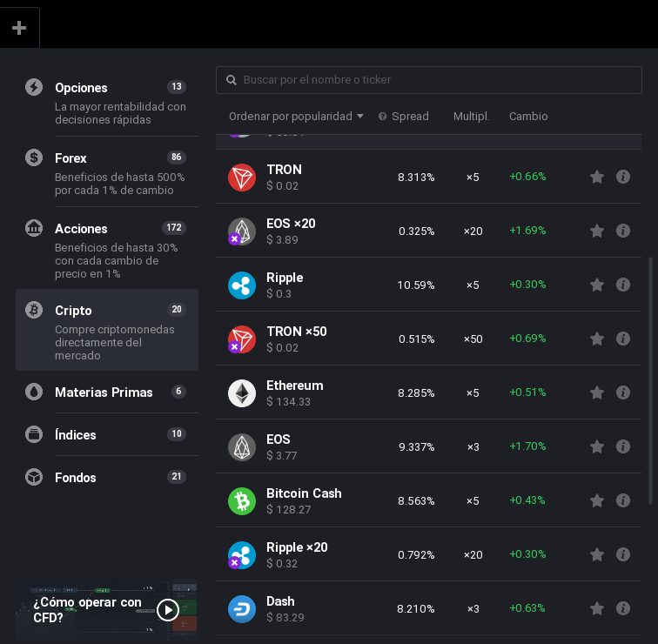Click the Acciones bank icon
This screenshot has height=644, width=658.
pos(34,228)
